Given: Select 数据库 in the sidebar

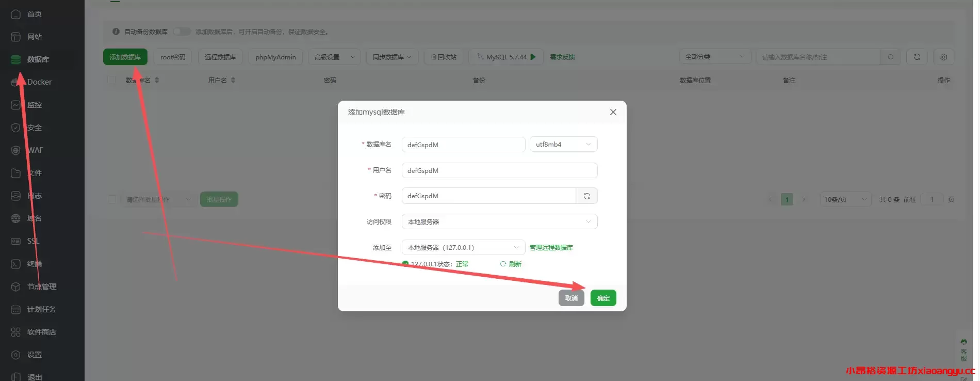Looking at the screenshot, I should 38,59.
